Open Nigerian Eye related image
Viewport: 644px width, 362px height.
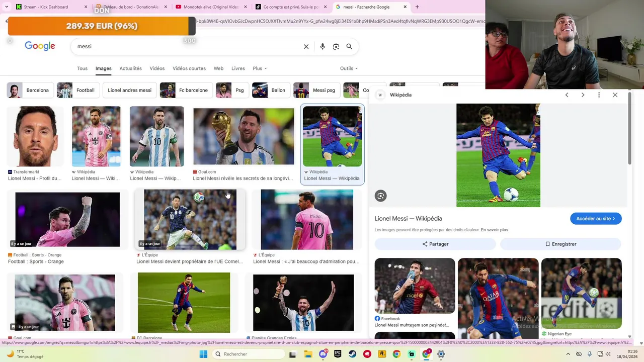[x=581, y=294]
